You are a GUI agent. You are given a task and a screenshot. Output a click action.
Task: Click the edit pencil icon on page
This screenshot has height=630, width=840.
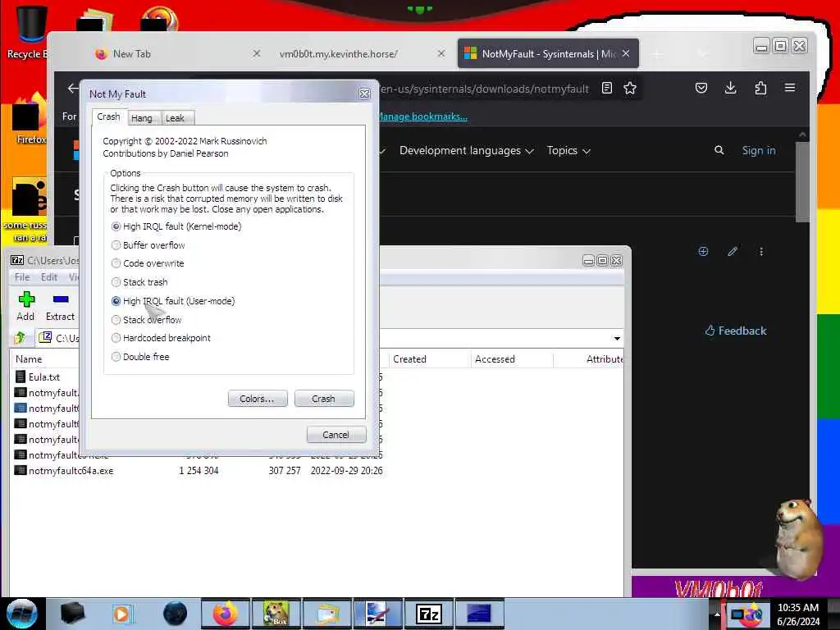tap(733, 251)
